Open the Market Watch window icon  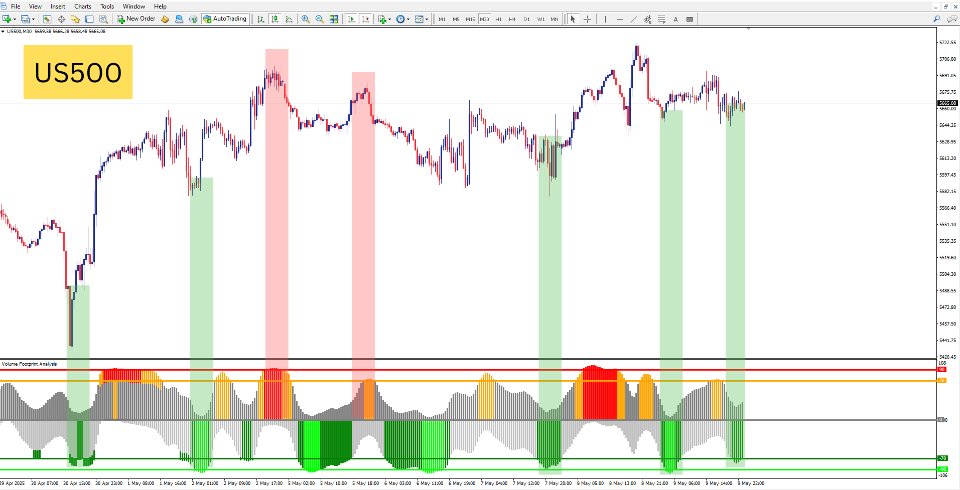point(47,19)
